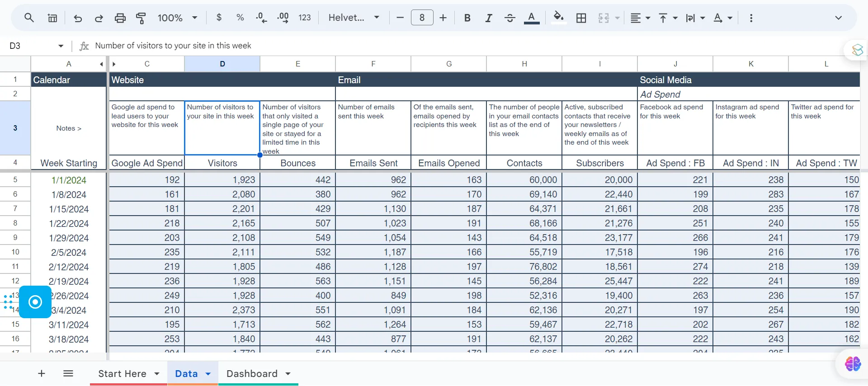Open the Dashboard tab dropdown arrow
Screen dimensions: 868x386
(288, 374)
